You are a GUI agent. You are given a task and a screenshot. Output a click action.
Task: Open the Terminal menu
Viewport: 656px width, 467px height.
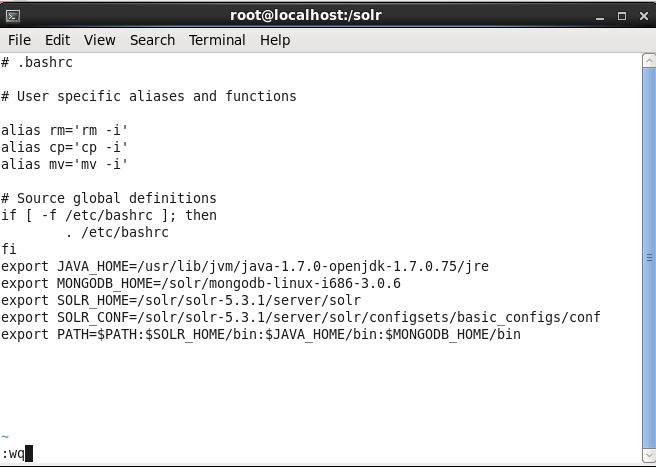coord(217,40)
